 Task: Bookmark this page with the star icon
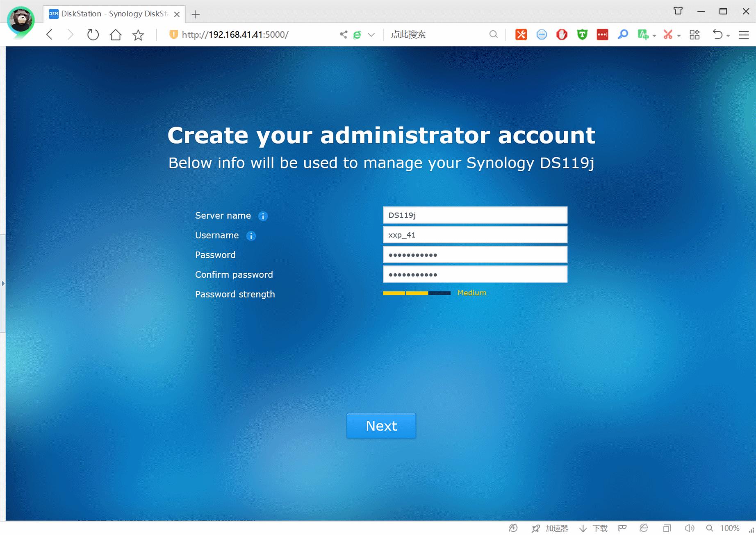pyautogui.click(x=138, y=35)
